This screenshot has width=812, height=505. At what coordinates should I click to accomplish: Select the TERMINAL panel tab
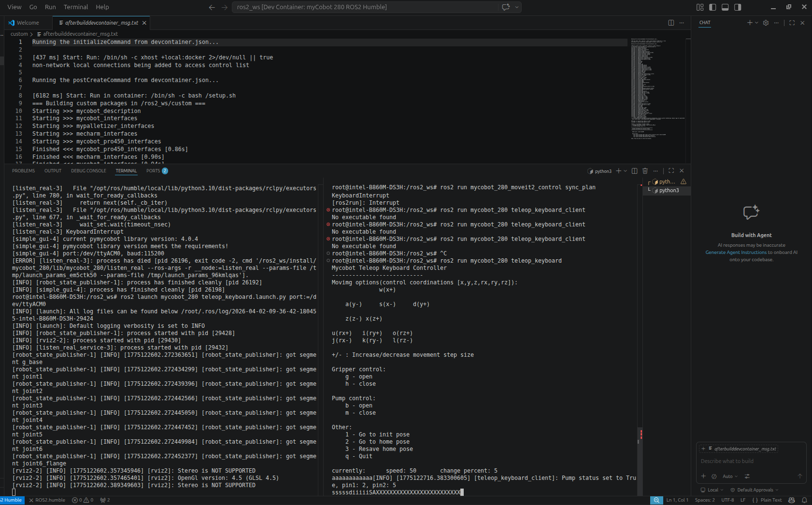pos(126,171)
